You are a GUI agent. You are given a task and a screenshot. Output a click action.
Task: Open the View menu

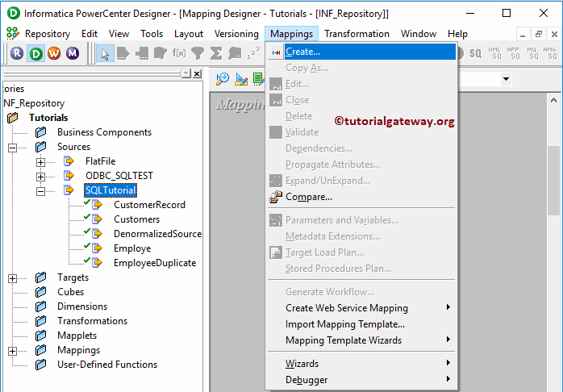pos(119,34)
